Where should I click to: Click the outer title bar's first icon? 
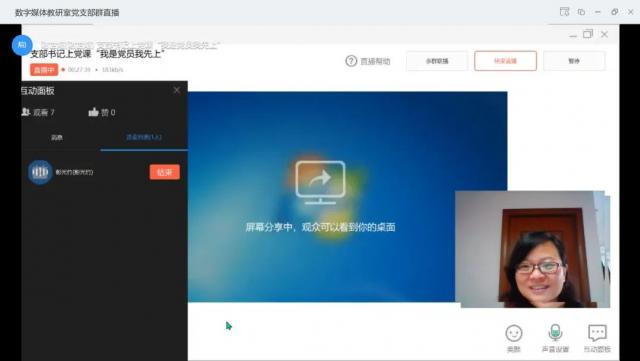[x=564, y=12]
